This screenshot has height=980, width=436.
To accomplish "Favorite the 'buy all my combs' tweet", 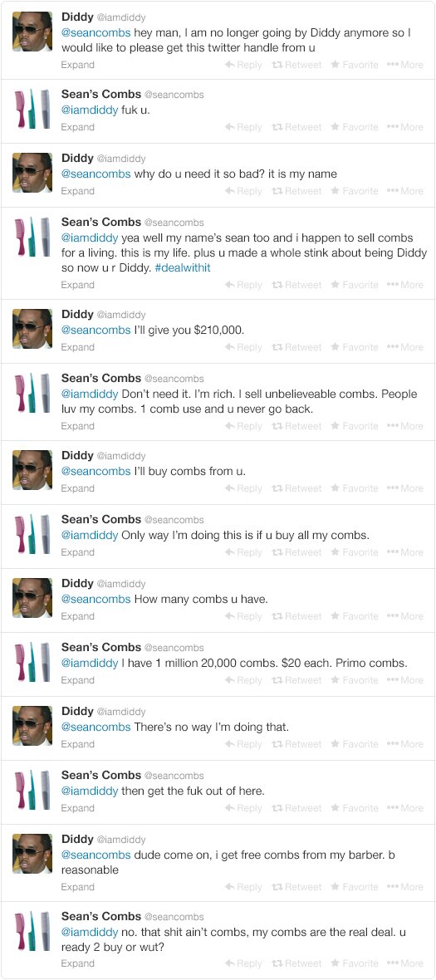I will (354, 552).
